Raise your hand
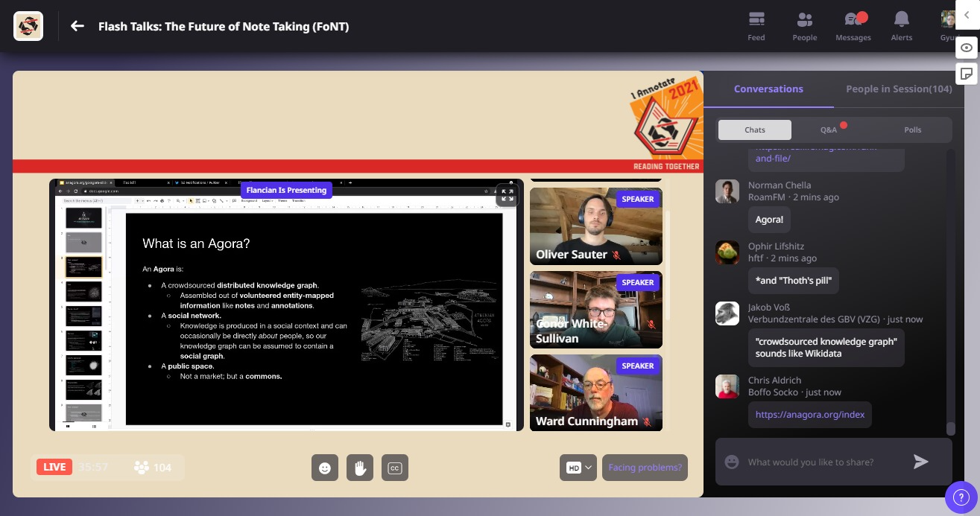Image resolution: width=980 pixels, height=516 pixels. (x=359, y=468)
